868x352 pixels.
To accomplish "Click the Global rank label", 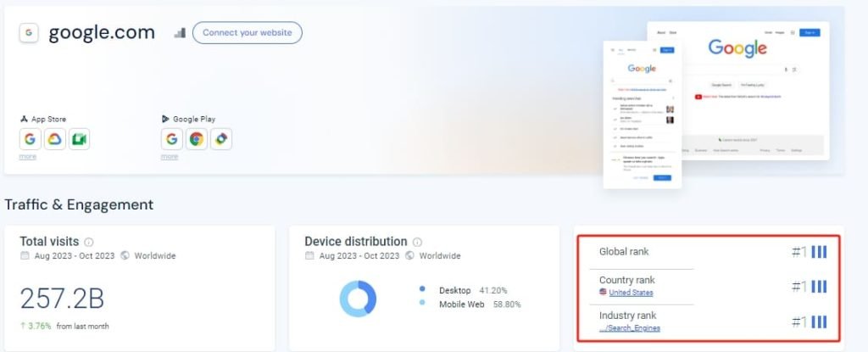I will point(624,251).
